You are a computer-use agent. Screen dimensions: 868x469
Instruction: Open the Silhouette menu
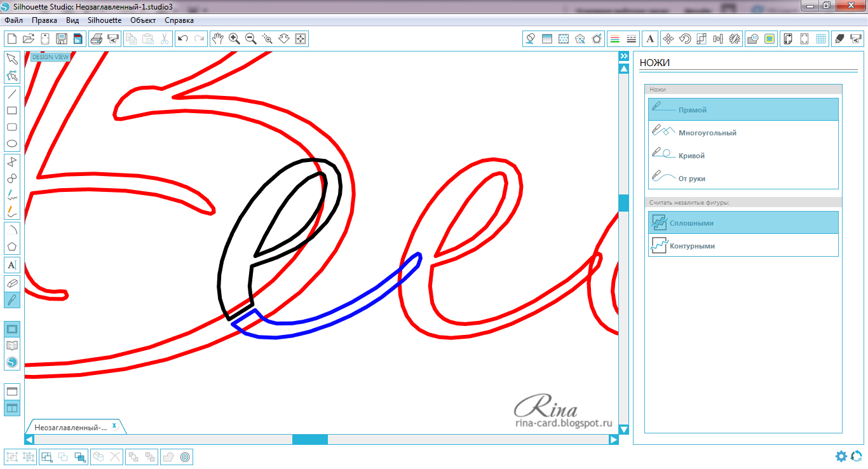(104, 20)
